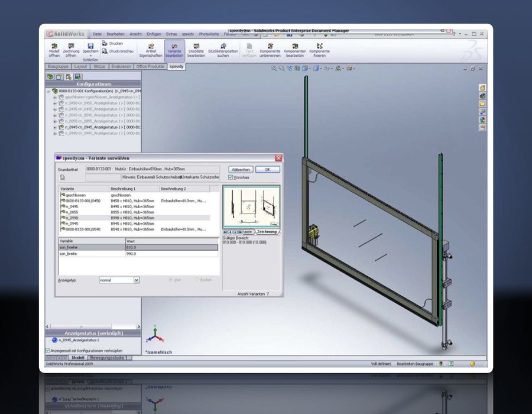
Task: Click Section view icon in viewport toolbar
Action: click(297, 69)
